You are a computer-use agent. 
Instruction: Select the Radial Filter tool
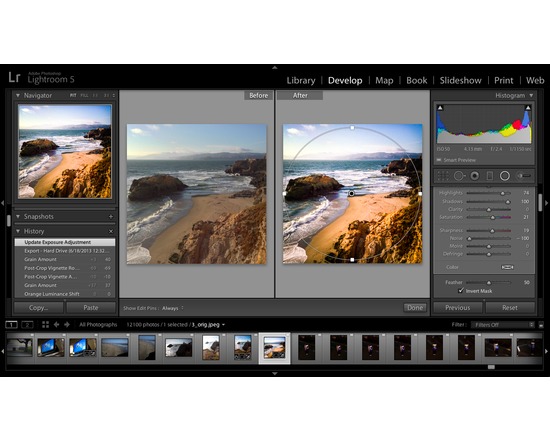tap(505, 176)
